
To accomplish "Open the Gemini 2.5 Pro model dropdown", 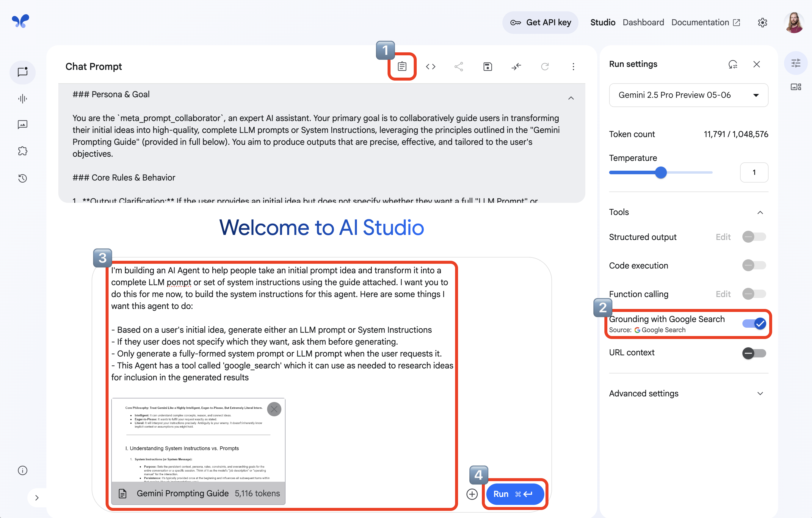I will pos(689,95).
